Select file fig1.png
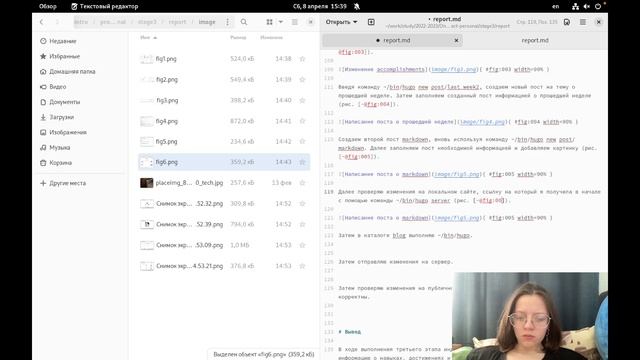The width and height of the screenshot is (640, 360). tap(224, 59)
